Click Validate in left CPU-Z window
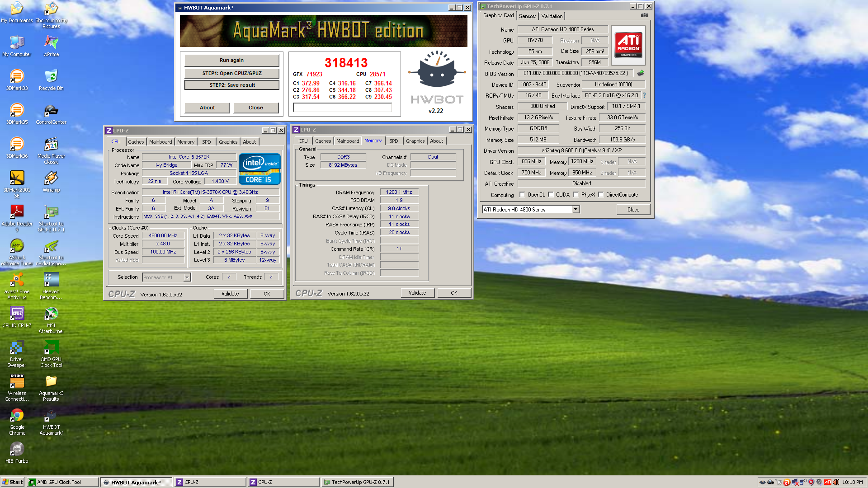The width and height of the screenshot is (868, 488). coord(230,294)
